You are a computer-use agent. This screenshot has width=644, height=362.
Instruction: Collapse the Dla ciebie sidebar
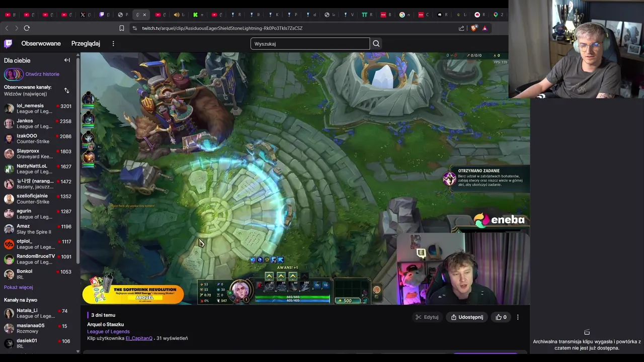pos(67,60)
